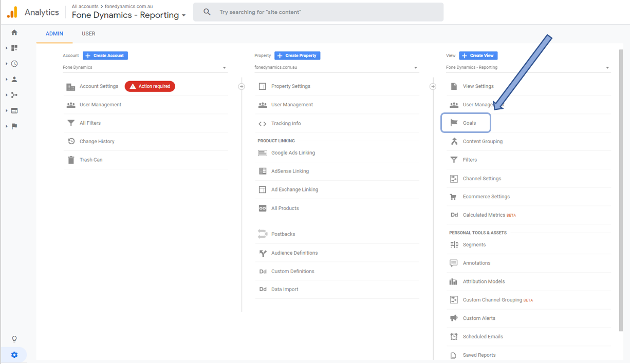Open Ad Exchange Linking

tap(295, 189)
